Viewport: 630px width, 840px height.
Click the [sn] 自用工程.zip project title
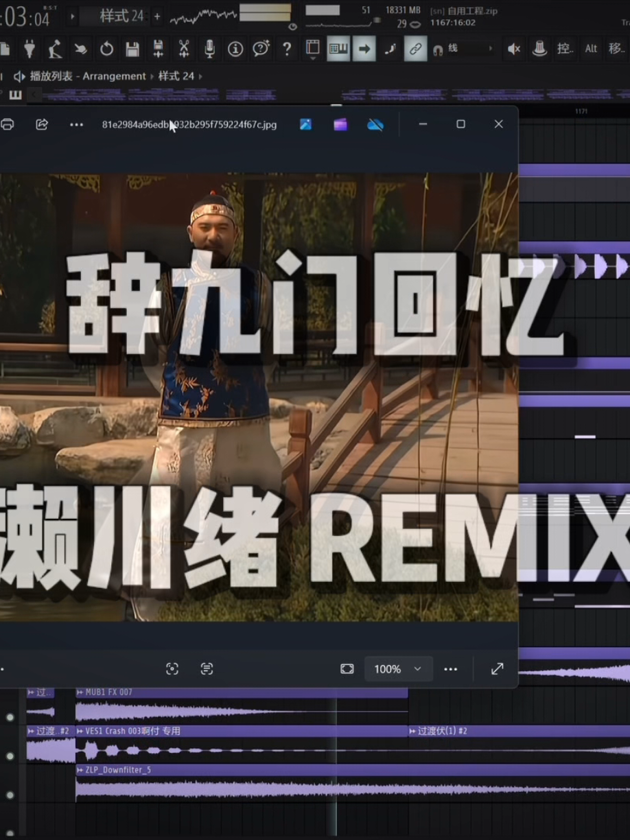pyautogui.click(x=464, y=11)
